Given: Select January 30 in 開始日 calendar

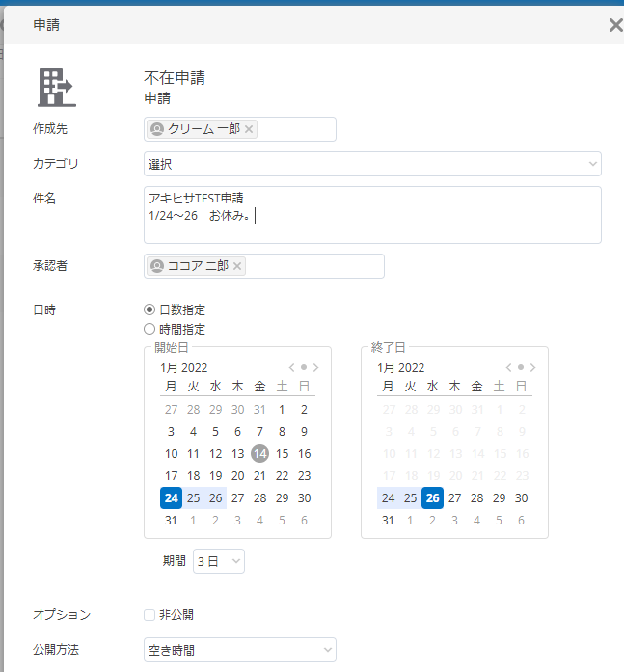Looking at the screenshot, I should (304, 498).
